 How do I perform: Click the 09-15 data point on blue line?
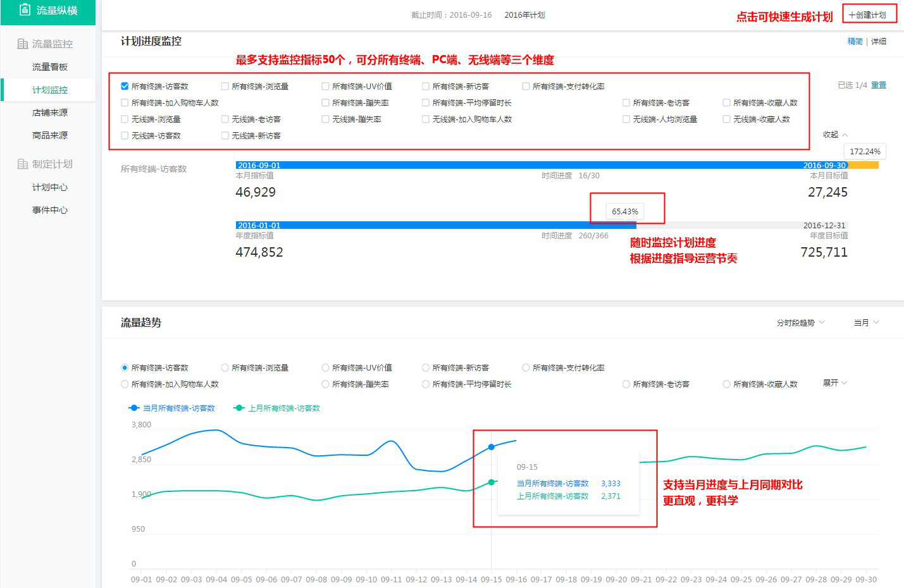coord(492,447)
